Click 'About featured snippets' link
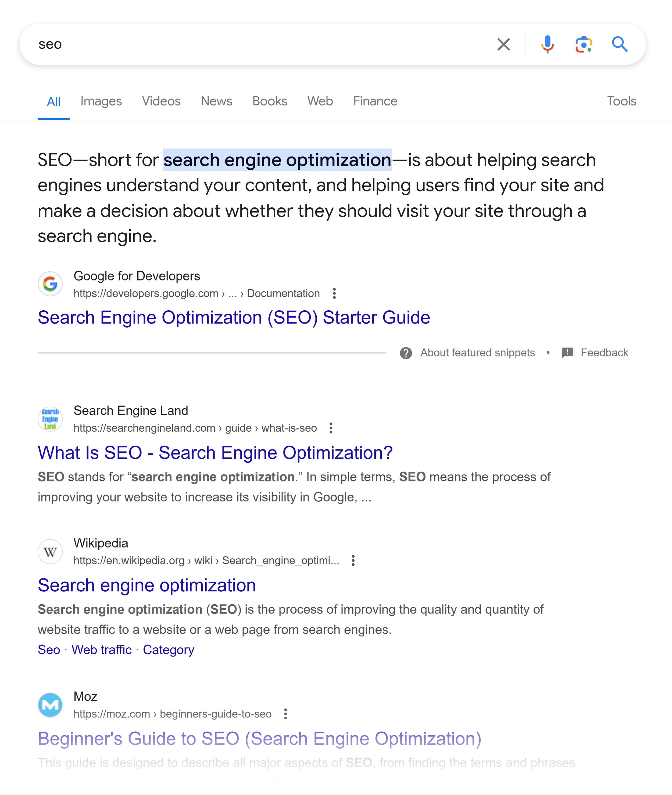This screenshot has width=672, height=795. [477, 353]
